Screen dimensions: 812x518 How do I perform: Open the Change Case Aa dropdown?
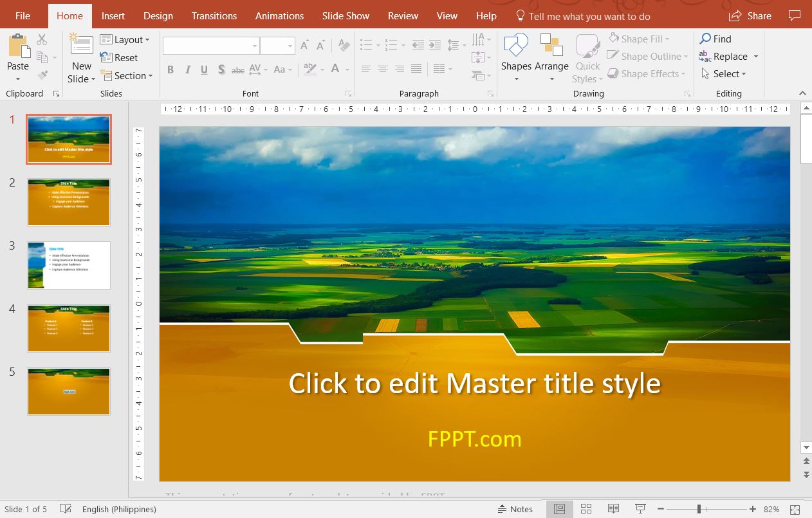click(x=283, y=69)
